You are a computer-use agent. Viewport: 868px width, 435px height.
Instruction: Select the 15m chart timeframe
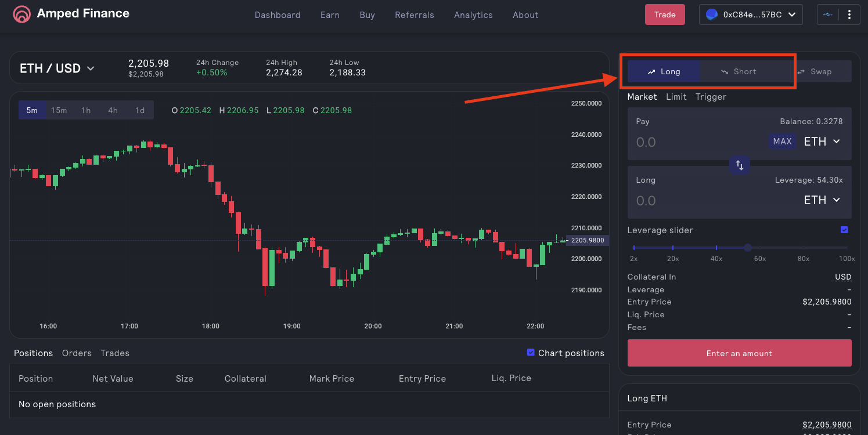(59, 110)
